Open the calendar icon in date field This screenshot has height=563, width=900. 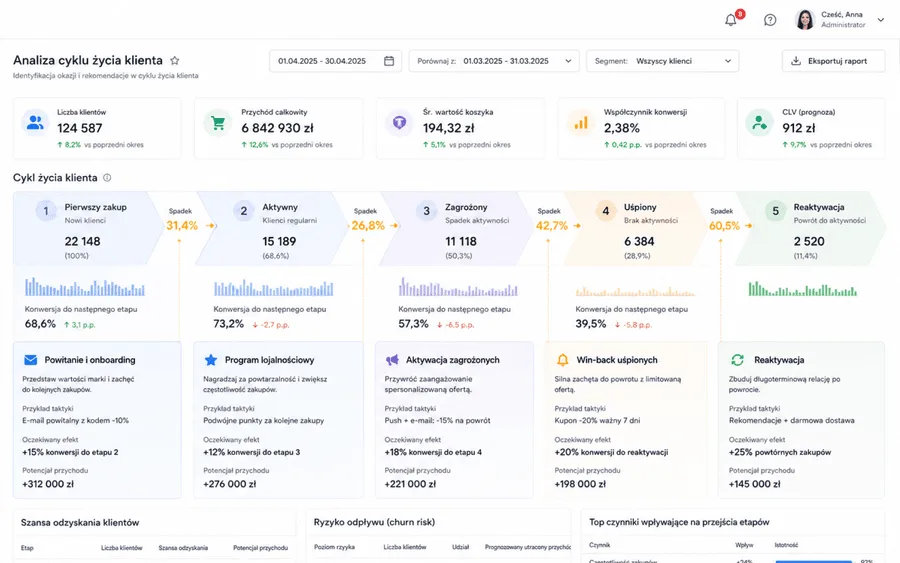pos(389,61)
